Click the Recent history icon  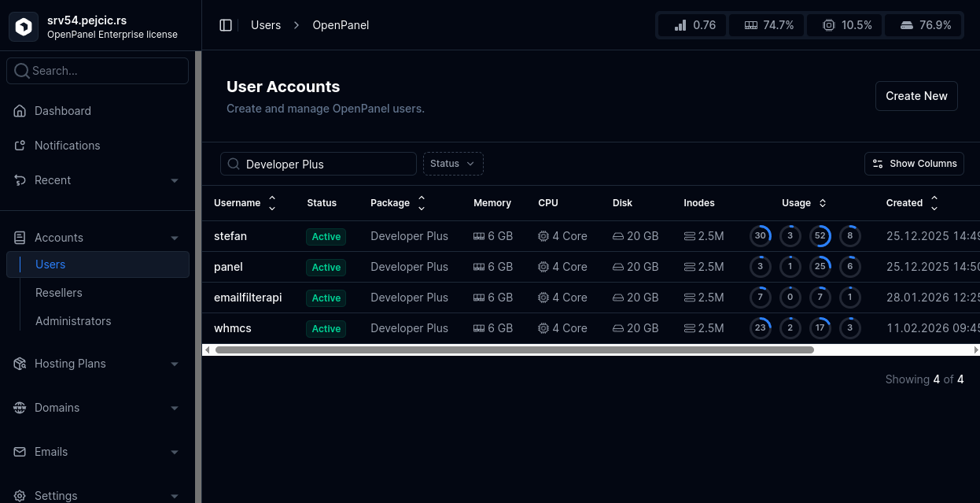click(20, 180)
